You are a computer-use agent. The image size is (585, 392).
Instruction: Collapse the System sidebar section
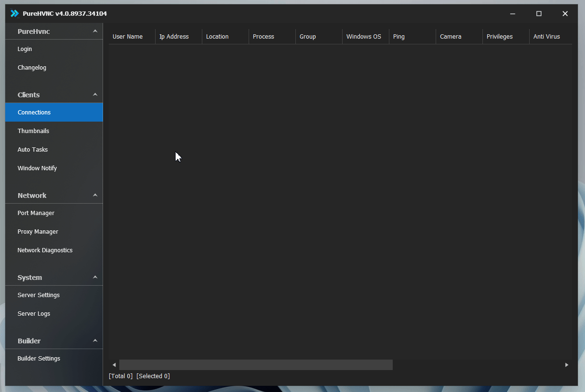pyautogui.click(x=95, y=277)
